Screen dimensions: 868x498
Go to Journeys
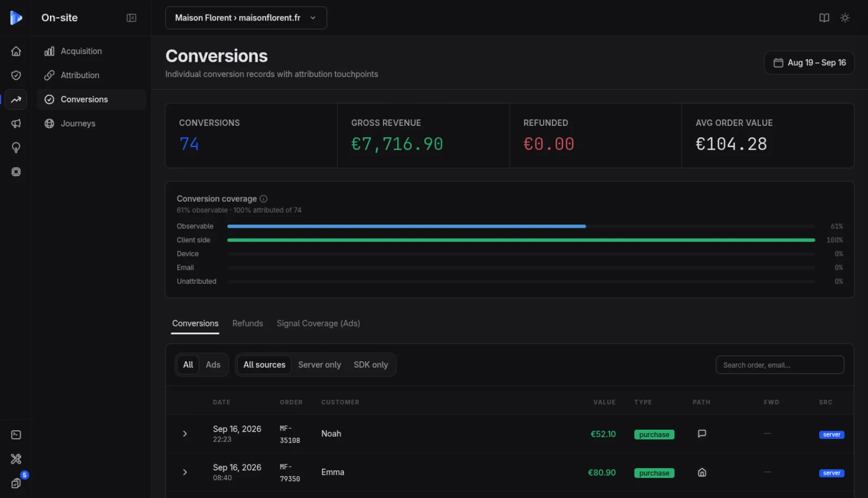point(91,124)
